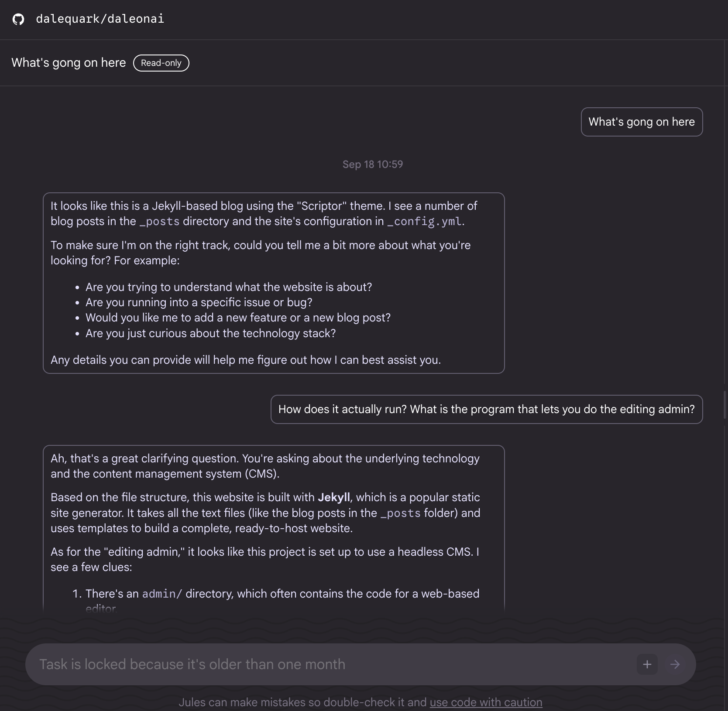
Task: Click the "Jules can make mistakes" disclaimer text
Action: tap(302, 702)
